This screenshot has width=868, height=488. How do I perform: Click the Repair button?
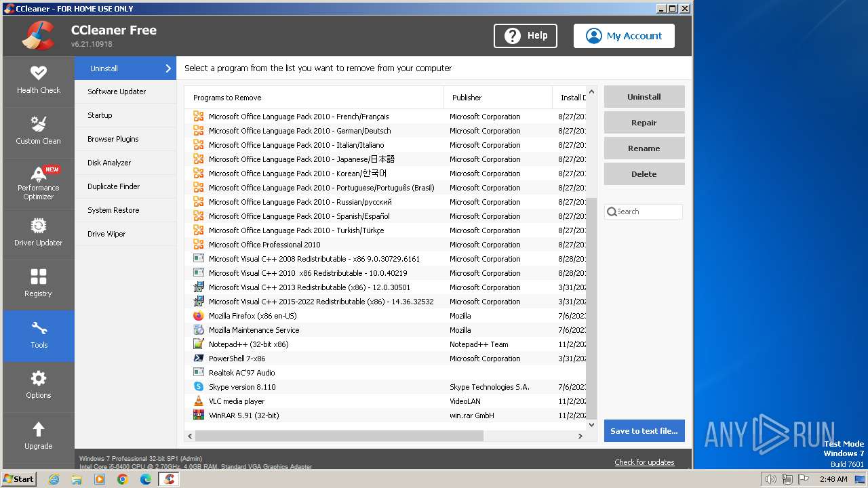[644, 123]
